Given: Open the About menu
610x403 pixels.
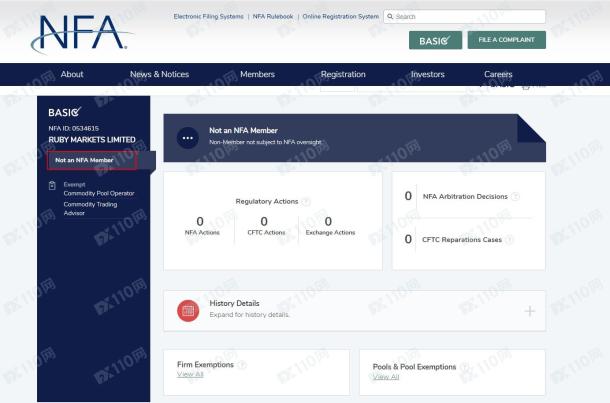Looking at the screenshot, I should (72, 74).
